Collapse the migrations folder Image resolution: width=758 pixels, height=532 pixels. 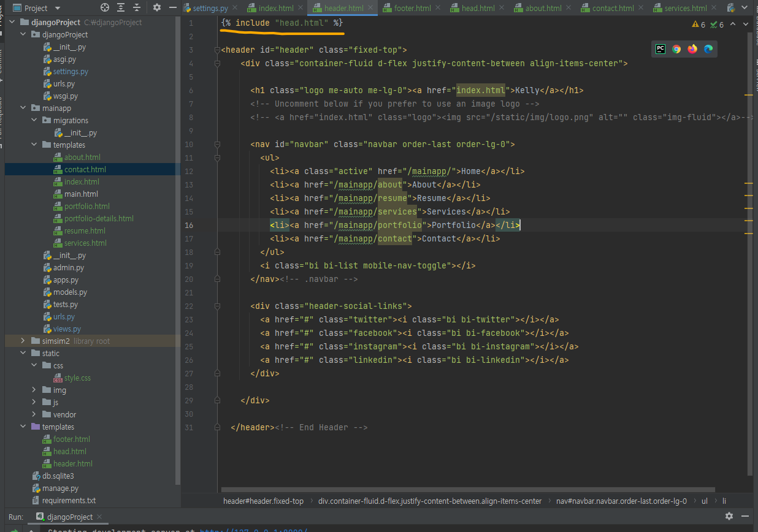click(34, 120)
